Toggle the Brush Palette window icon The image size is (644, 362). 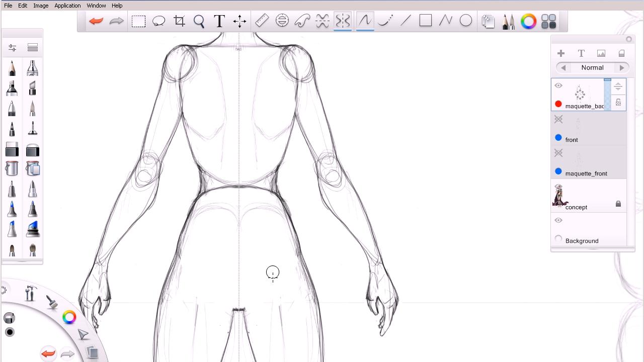[508, 21]
